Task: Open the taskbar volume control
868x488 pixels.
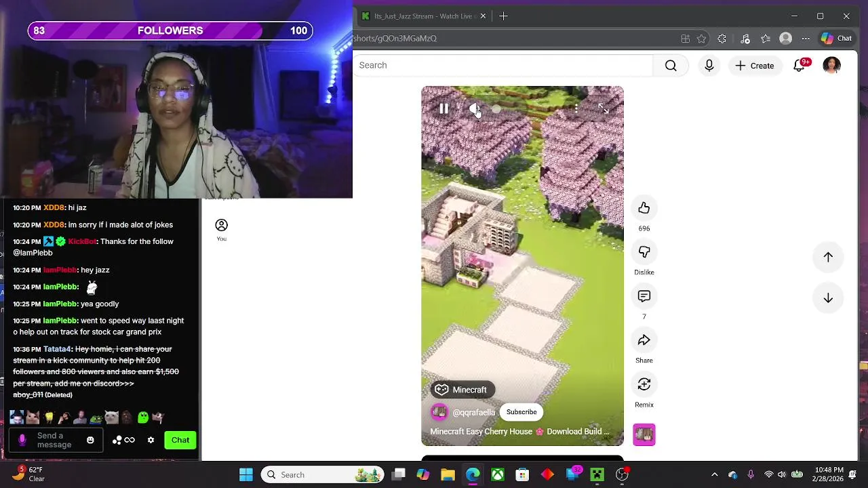Action: pyautogui.click(x=782, y=474)
